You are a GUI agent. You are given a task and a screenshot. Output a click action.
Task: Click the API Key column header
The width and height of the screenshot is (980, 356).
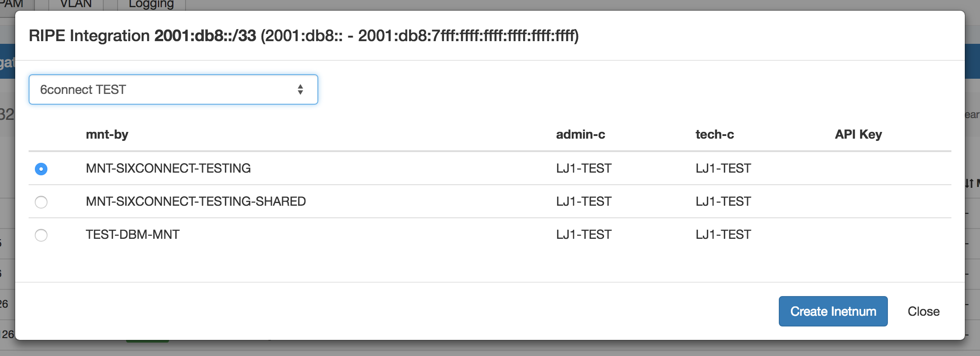click(x=858, y=134)
